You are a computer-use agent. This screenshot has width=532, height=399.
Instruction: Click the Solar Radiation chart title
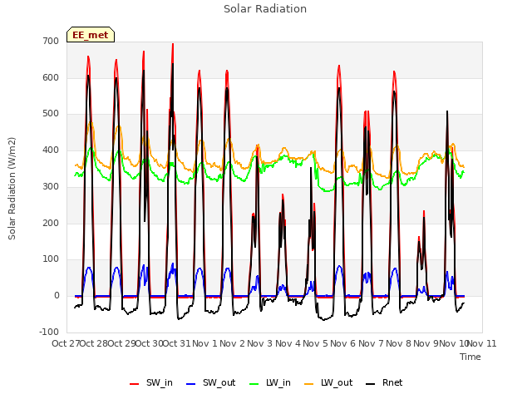265,9
